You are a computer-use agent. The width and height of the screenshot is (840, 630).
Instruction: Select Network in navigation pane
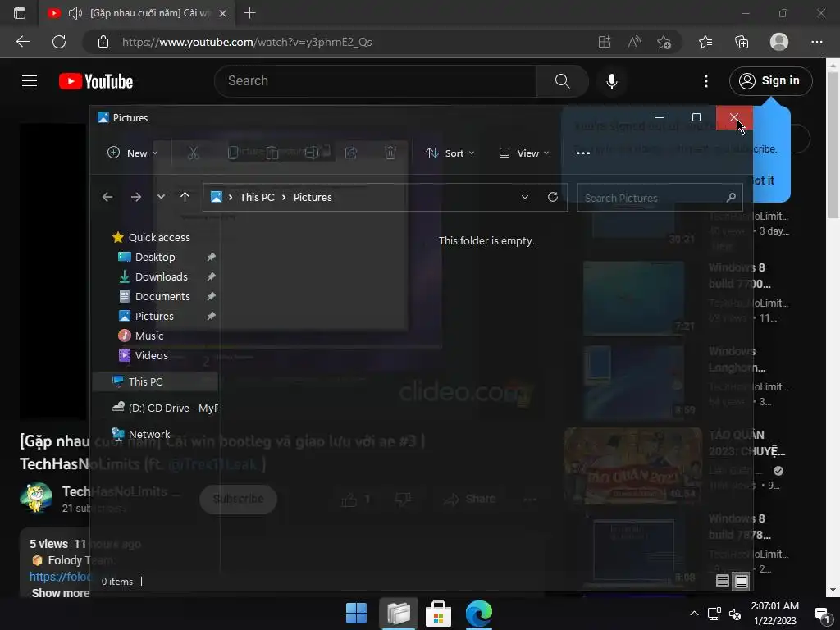click(149, 435)
